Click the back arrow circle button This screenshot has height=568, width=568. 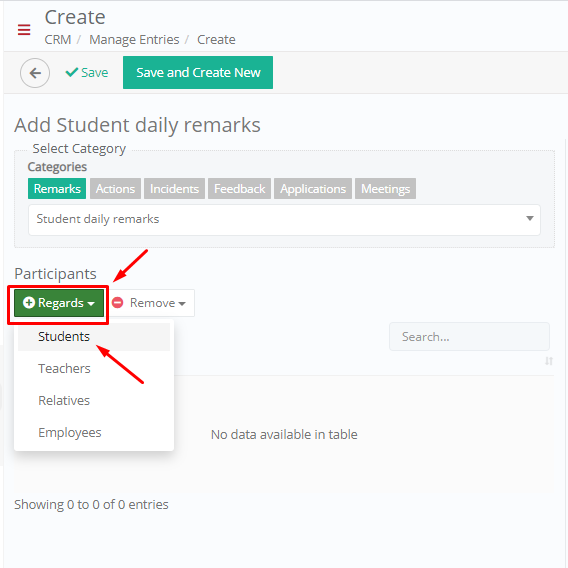[35, 73]
